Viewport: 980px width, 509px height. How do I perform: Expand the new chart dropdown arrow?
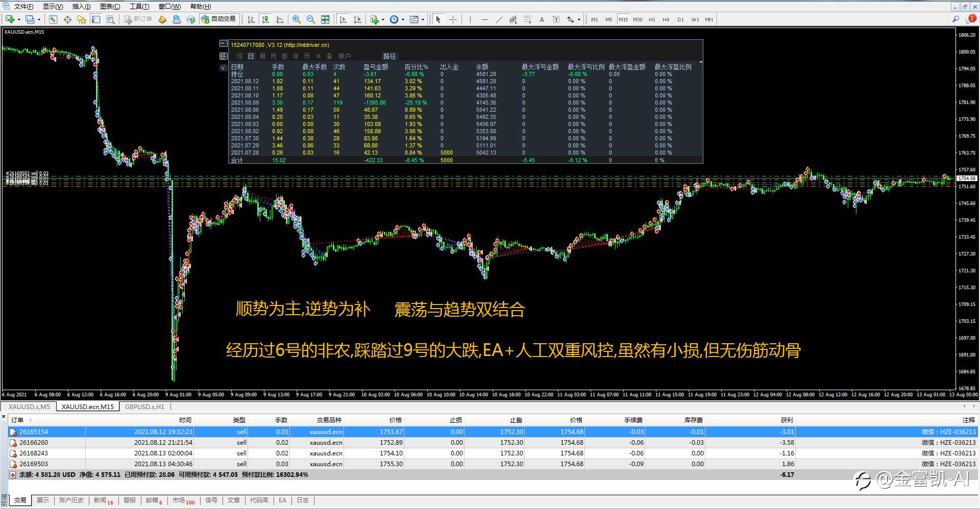tap(19, 20)
